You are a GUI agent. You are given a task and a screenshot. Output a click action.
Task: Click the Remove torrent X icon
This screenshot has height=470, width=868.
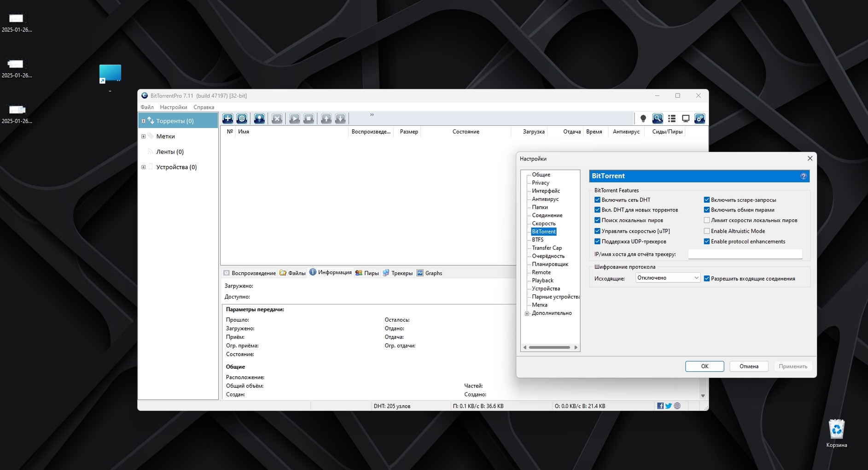(277, 118)
